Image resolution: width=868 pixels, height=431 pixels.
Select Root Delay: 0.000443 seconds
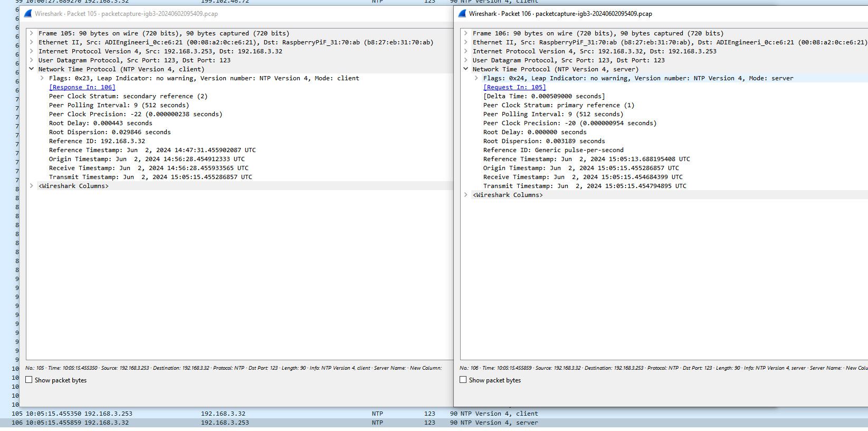pyautogui.click(x=101, y=123)
